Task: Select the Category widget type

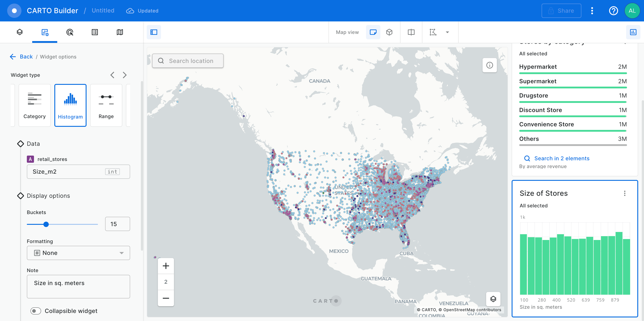Action: pyautogui.click(x=34, y=105)
